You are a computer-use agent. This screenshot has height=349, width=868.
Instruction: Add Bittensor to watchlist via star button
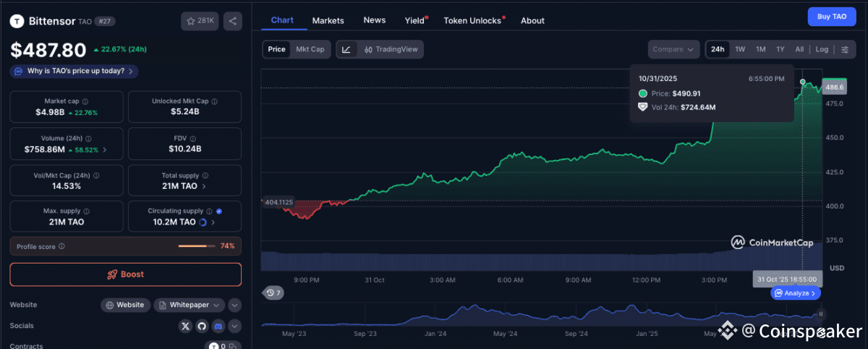200,21
